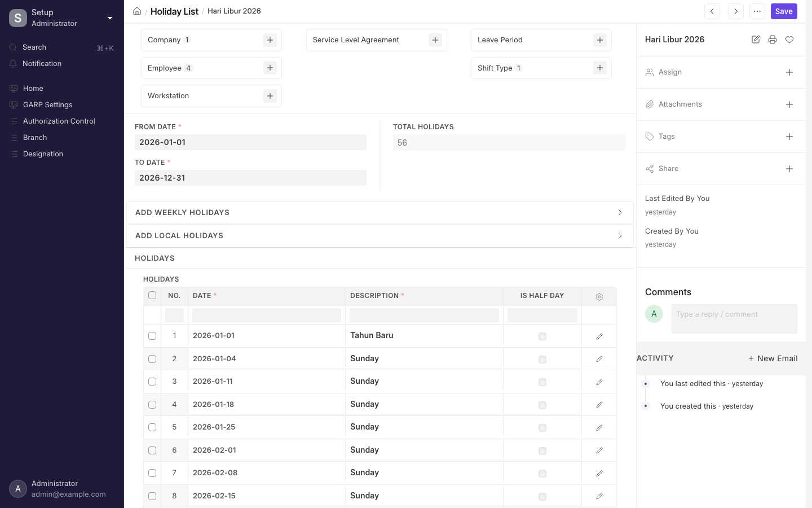Click the comment reply box

click(734, 319)
